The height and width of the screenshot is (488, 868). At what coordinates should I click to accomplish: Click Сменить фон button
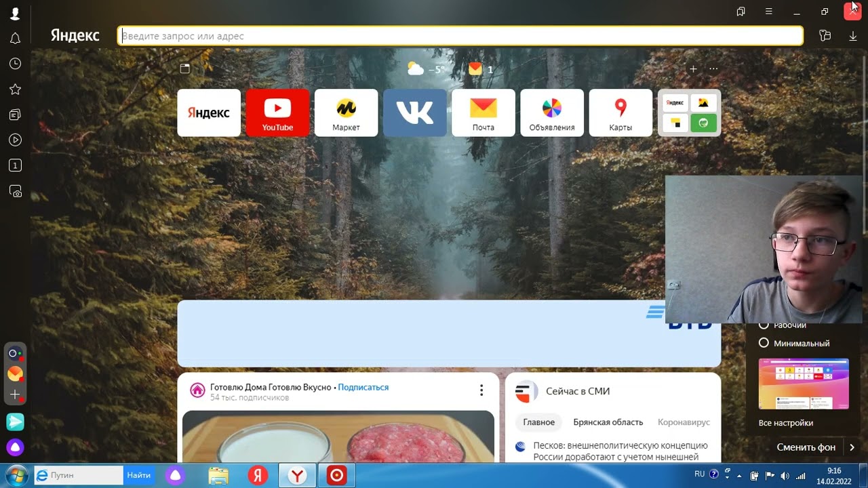pos(806,447)
